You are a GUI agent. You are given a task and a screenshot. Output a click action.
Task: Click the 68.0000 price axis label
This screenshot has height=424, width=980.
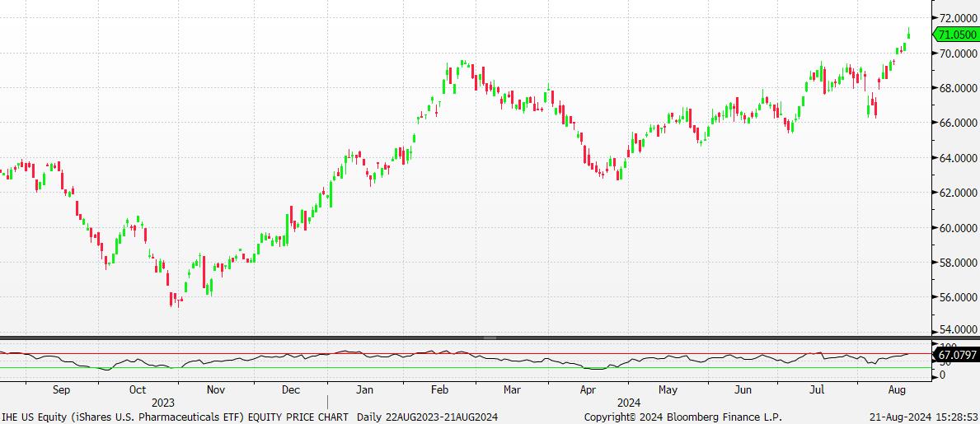coord(958,88)
